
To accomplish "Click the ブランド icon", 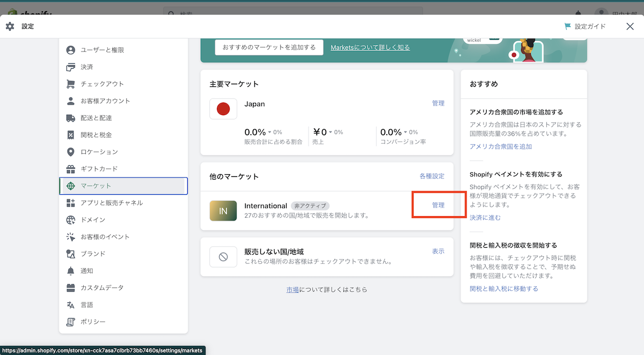I will pos(70,254).
